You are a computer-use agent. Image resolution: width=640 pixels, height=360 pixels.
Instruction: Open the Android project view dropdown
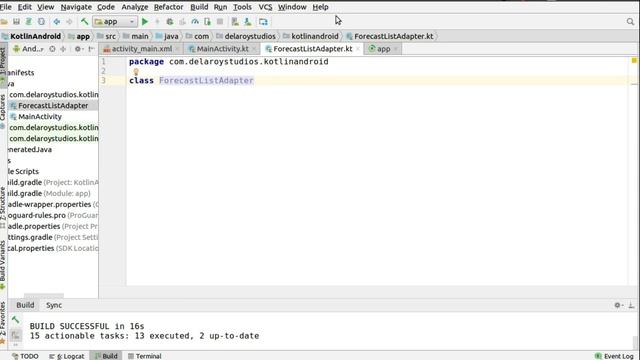tap(29, 49)
